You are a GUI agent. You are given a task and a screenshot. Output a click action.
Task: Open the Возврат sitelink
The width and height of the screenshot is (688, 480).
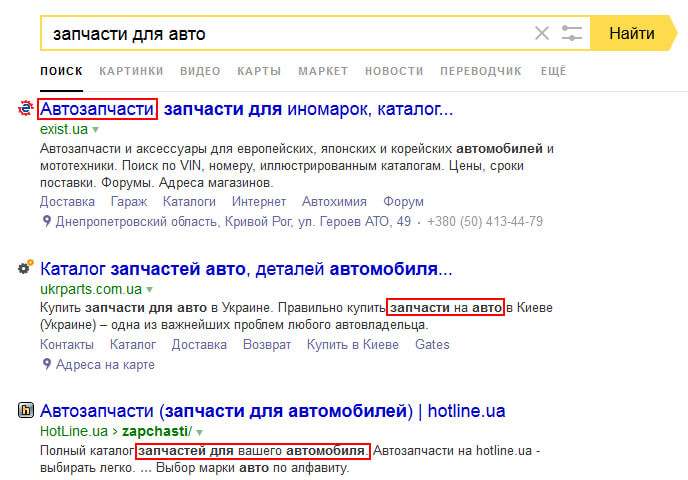[x=267, y=344]
